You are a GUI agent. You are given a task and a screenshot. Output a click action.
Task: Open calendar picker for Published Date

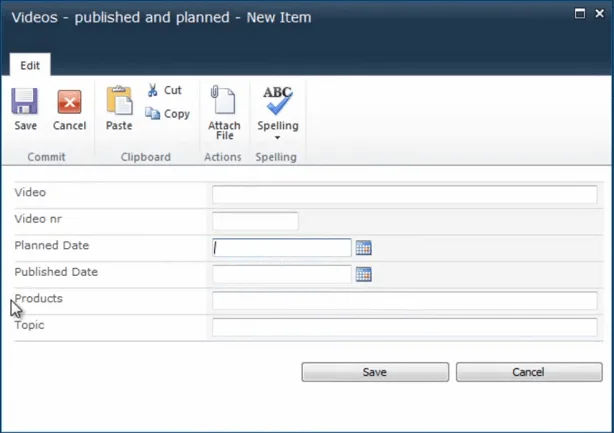[364, 274]
